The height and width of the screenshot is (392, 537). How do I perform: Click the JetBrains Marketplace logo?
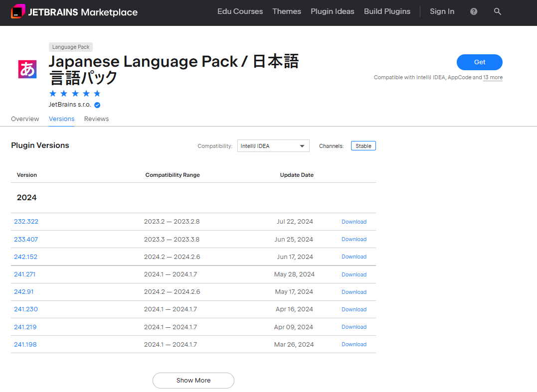tap(74, 12)
